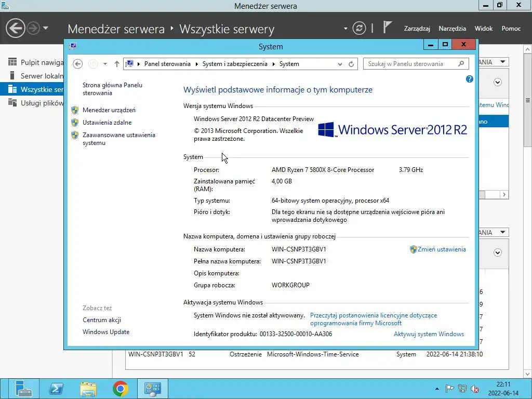The height and width of the screenshot is (399, 532).
Task: Click the Server Manager forward arrow button
Action: click(x=33, y=28)
